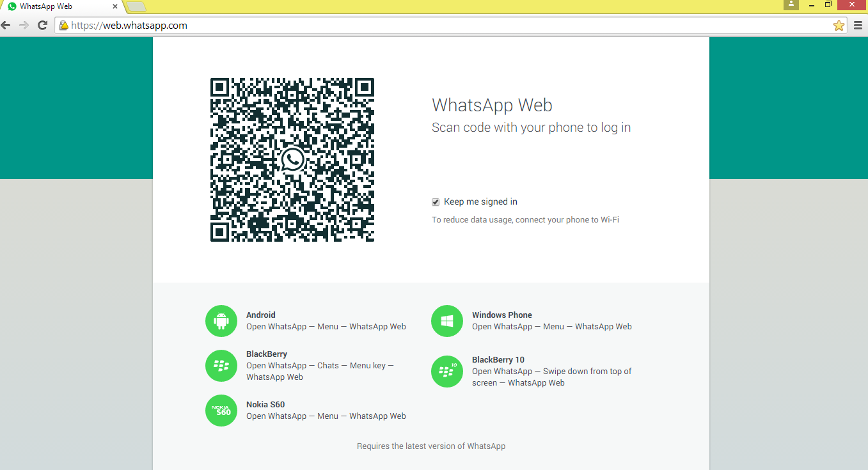Open the Chrome hamburger menu
The image size is (868, 470).
point(858,26)
